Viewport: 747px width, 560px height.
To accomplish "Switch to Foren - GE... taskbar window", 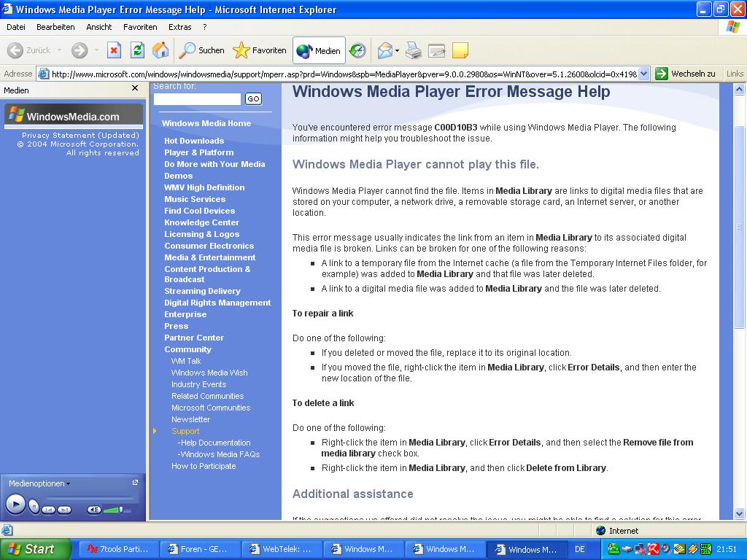I will pos(198,549).
